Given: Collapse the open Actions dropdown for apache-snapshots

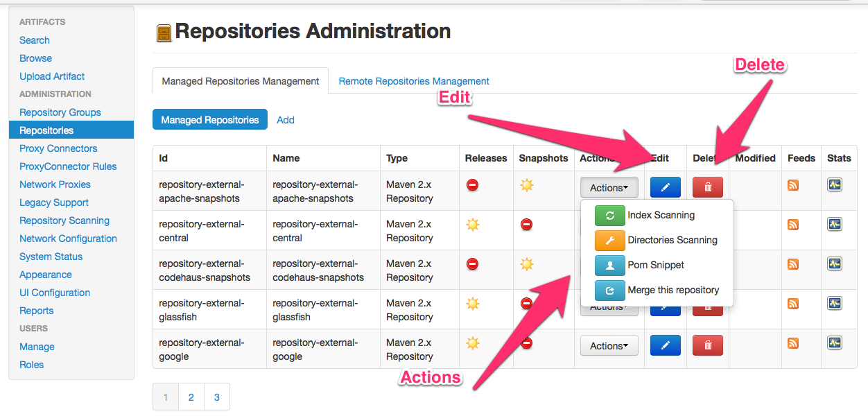Looking at the screenshot, I should coord(609,187).
